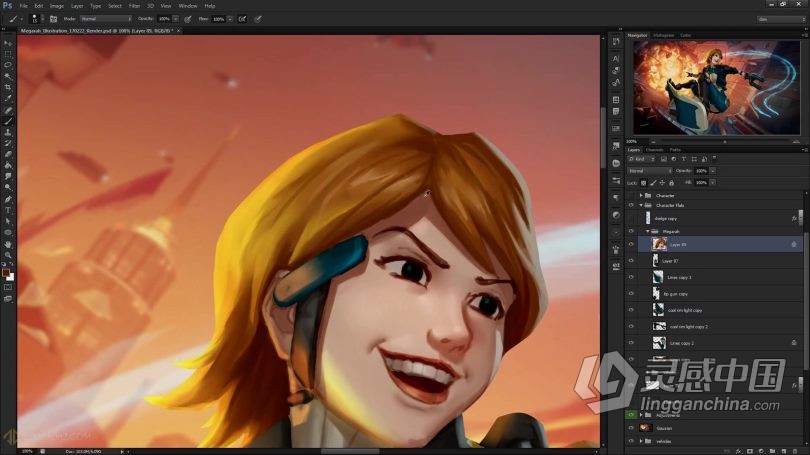Expand the vehicles group
The width and height of the screenshot is (810, 455).
(x=641, y=441)
